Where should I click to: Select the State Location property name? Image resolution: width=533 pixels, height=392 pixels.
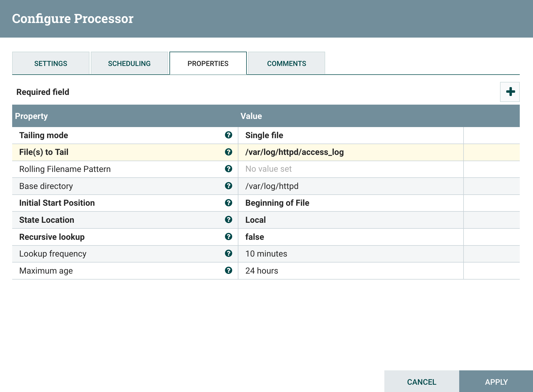click(x=46, y=220)
